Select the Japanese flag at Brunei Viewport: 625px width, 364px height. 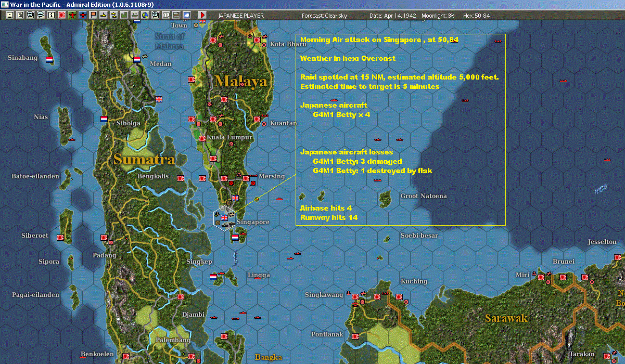(563, 277)
